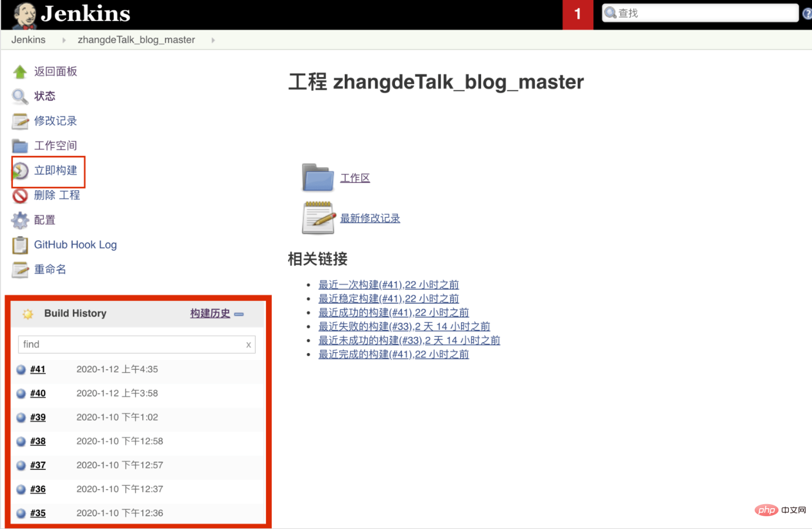Click the blue status ball of build #38

point(21,442)
